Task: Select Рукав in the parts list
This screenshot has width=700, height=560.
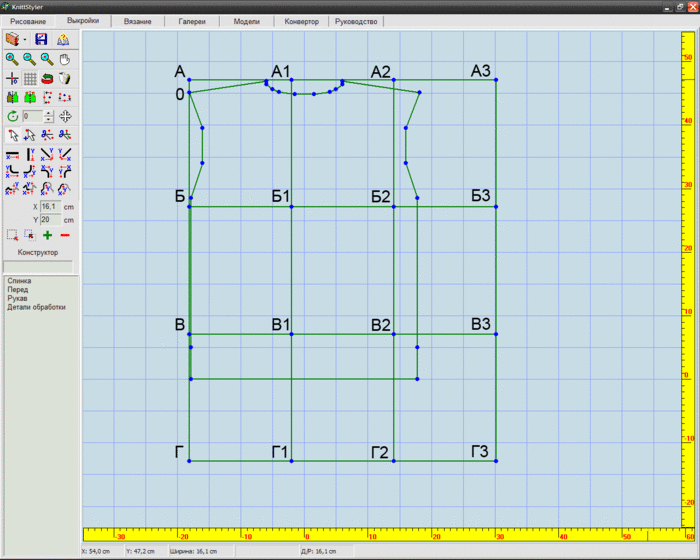Action: (x=17, y=298)
